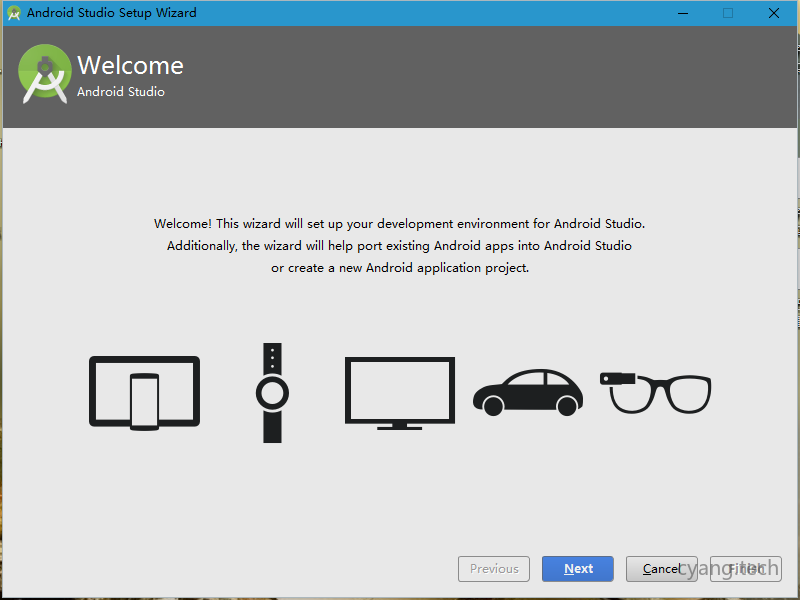Minimize the Setup Wizard window
The width and height of the screenshot is (800, 600).
(x=683, y=13)
